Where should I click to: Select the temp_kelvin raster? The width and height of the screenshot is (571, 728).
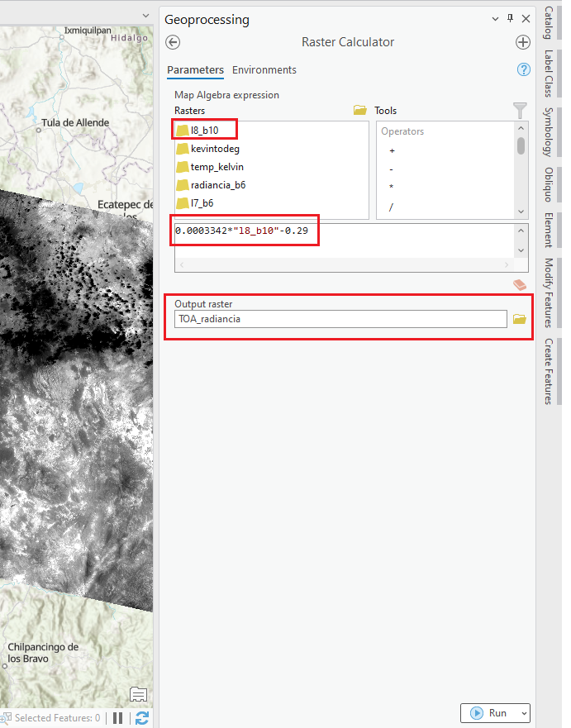coord(217,167)
